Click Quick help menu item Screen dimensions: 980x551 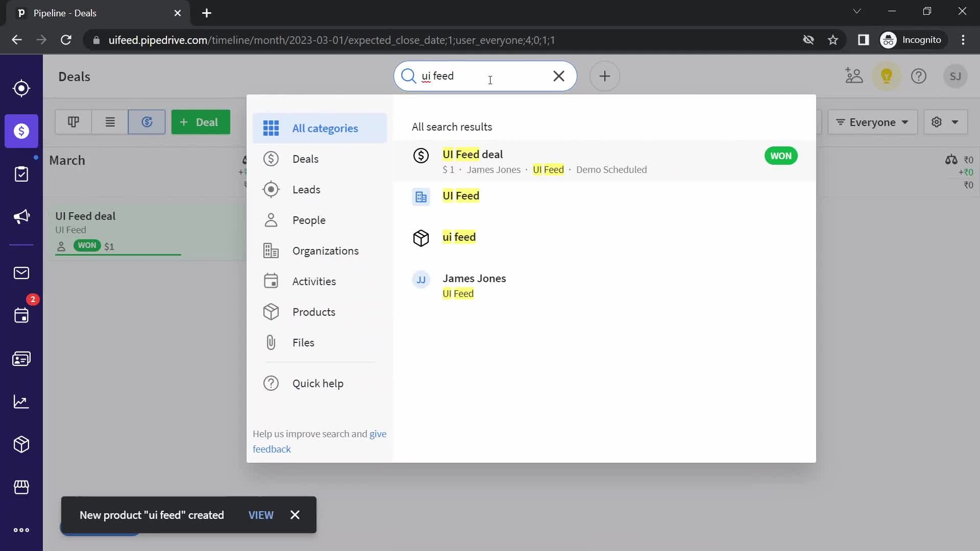click(318, 384)
